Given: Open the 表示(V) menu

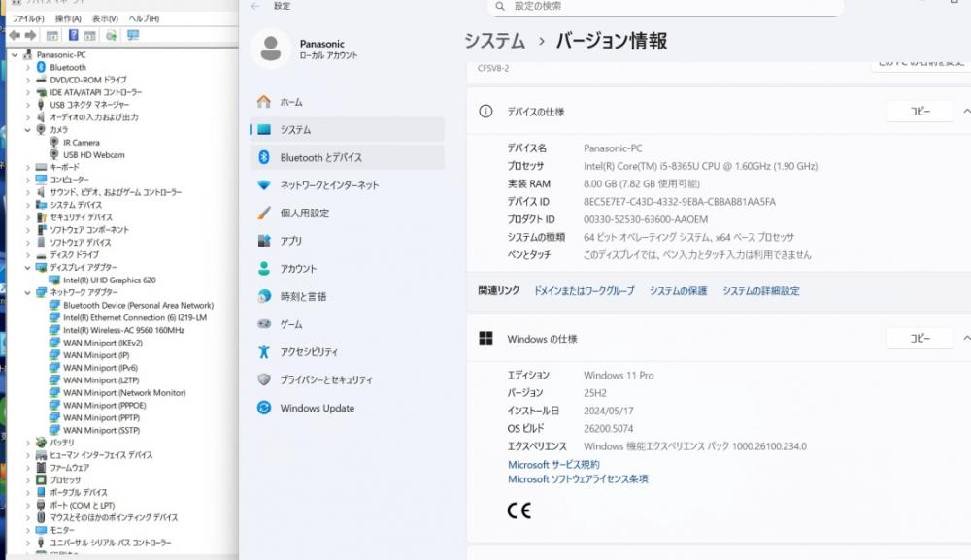Looking at the screenshot, I should point(105,18).
